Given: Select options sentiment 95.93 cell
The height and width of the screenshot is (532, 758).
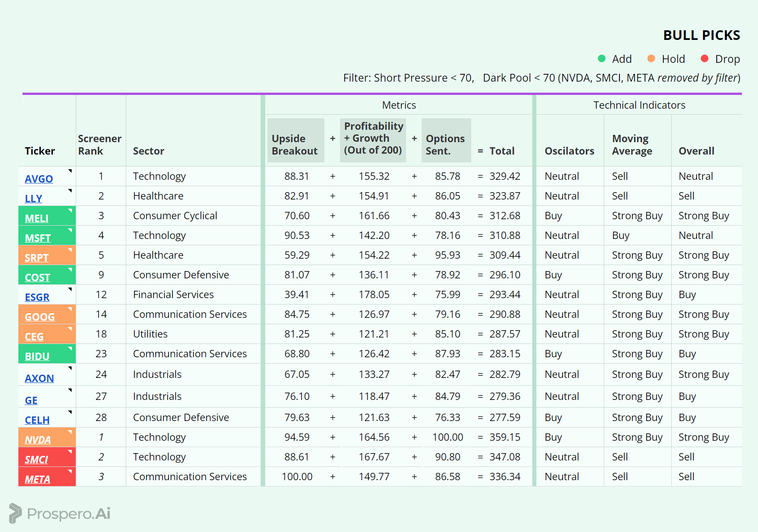Looking at the screenshot, I should tap(448, 255).
